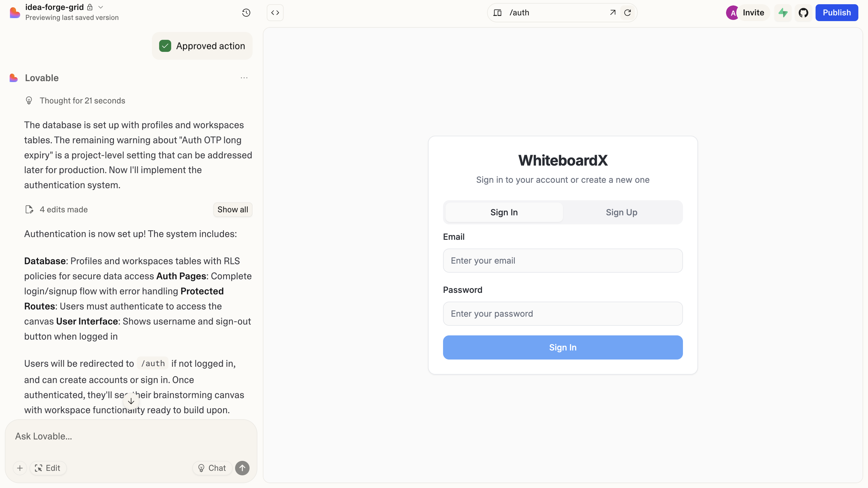The height and width of the screenshot is (488, 868).
Task: Click the Publish button
Action: click(x=836, y=13)
